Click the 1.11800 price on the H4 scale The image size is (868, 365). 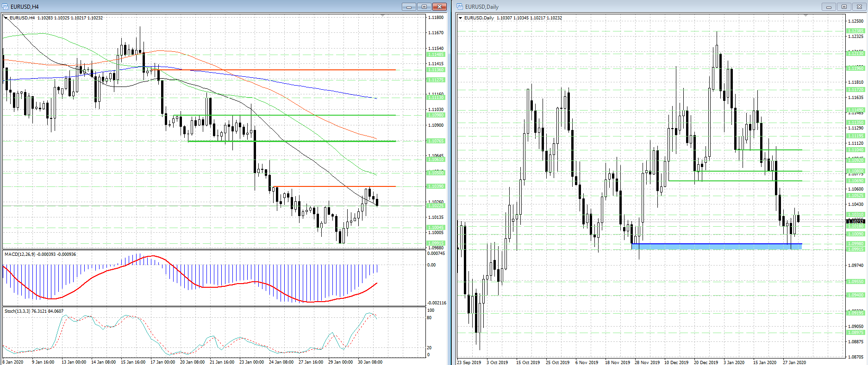point(436,18)
